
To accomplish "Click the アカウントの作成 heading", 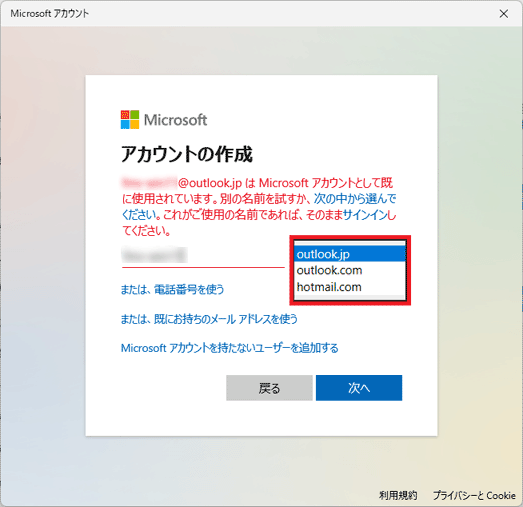I will coord(187,154).
